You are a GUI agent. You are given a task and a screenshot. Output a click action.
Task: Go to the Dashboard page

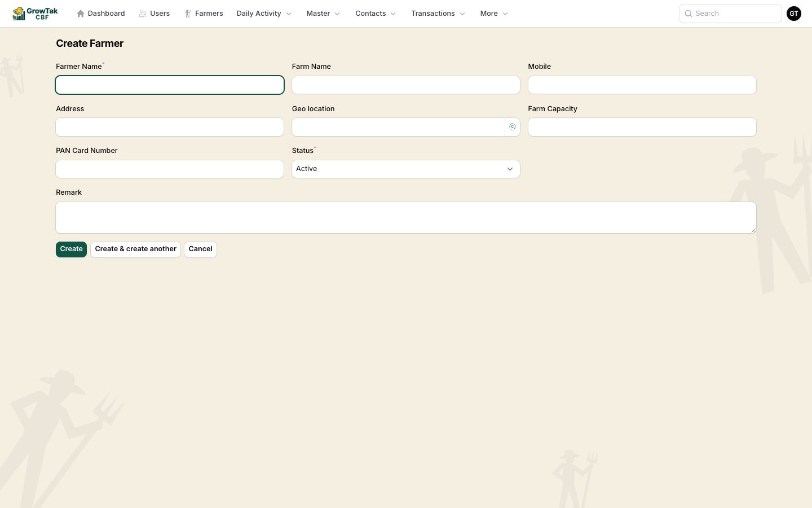(x=101, y=14)
